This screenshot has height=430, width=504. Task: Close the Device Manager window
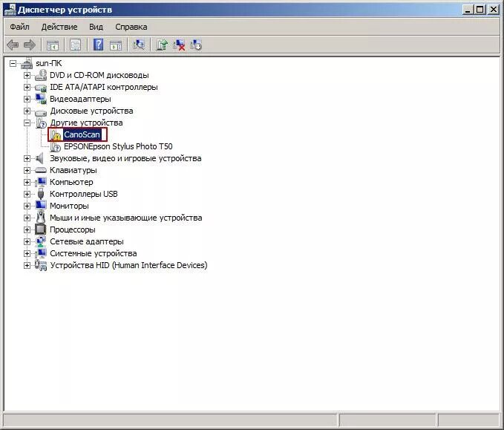(x=493, y=10)
